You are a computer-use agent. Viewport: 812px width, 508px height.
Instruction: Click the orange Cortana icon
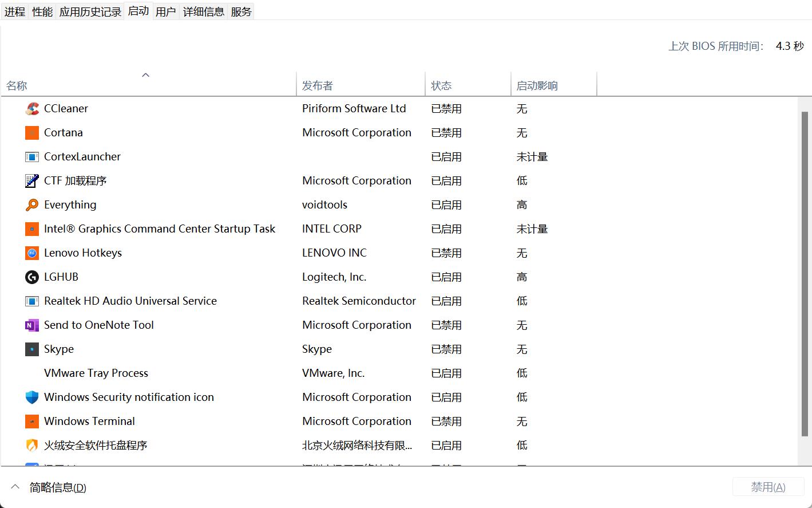pyautogui.click(x=32, y=132)
